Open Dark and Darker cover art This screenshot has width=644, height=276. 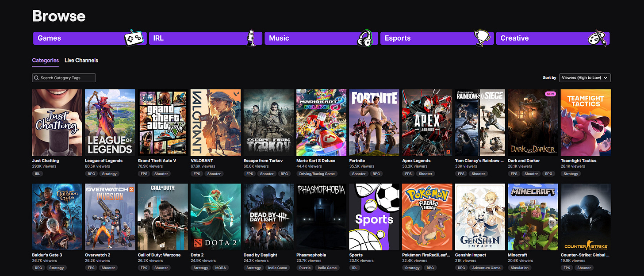[x=533, y=123]
